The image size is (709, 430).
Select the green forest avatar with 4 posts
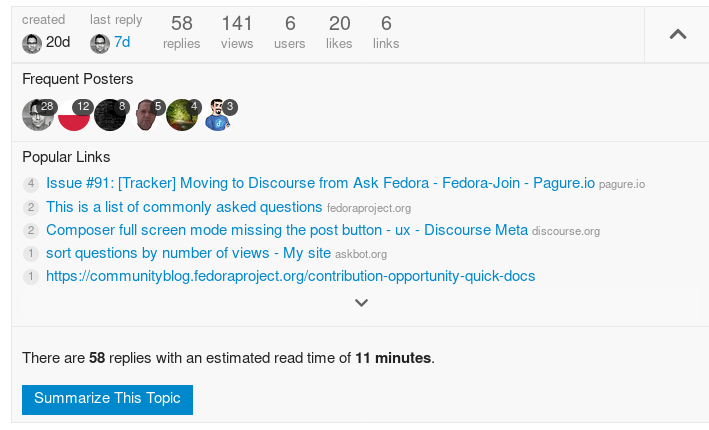pyautogui.click(x=182, y=116)
